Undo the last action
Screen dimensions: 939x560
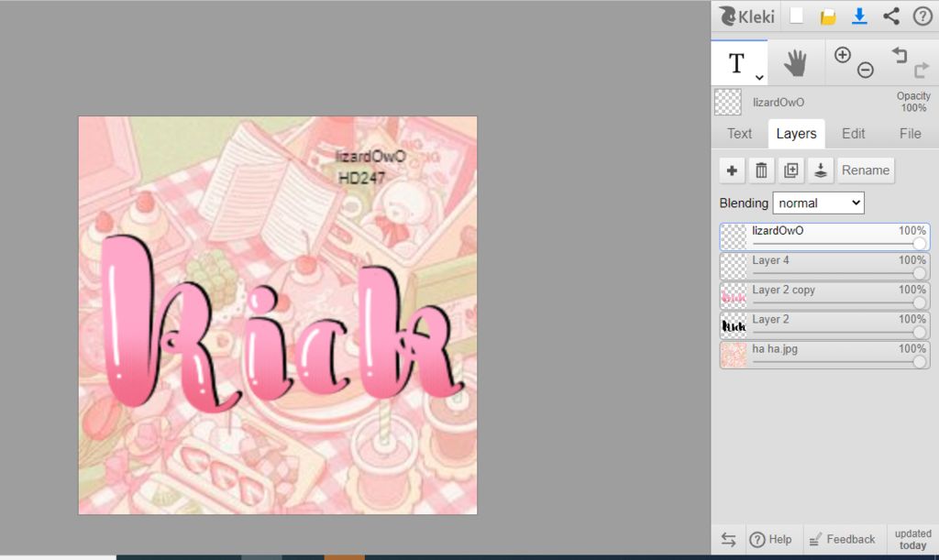pos(900,55)
